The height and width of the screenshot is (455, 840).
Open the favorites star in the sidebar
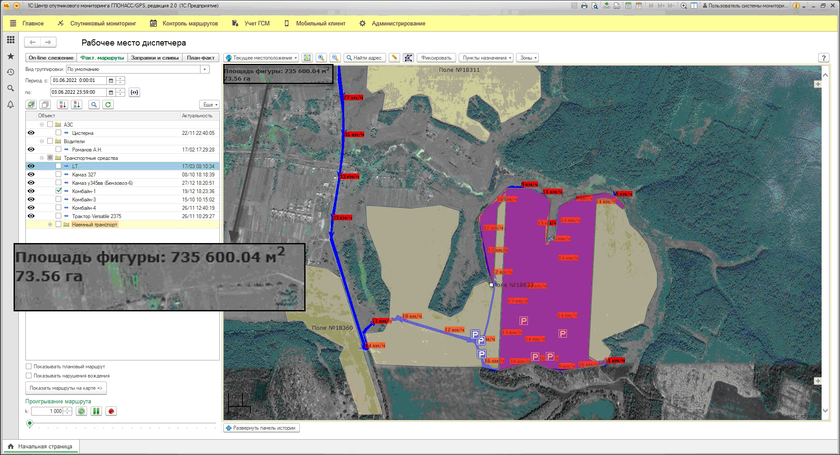coord(10,56)
